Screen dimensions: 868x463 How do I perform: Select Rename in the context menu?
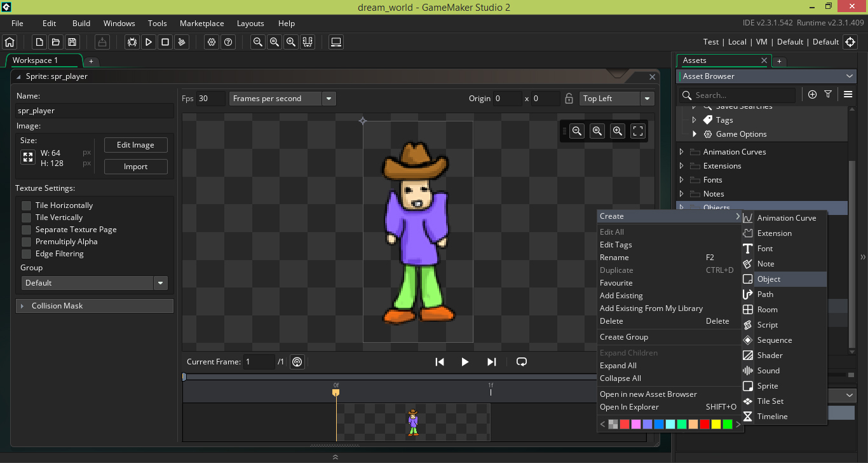[x=668, y=258]
